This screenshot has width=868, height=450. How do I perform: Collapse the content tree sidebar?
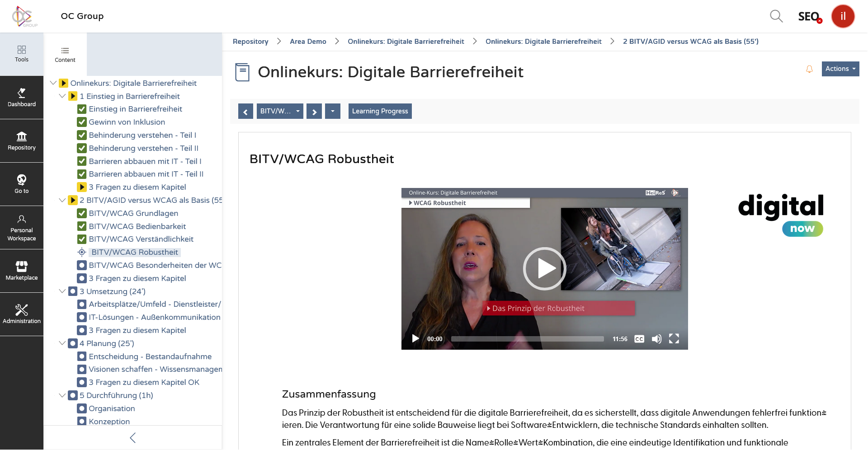[x=132, y=438]
